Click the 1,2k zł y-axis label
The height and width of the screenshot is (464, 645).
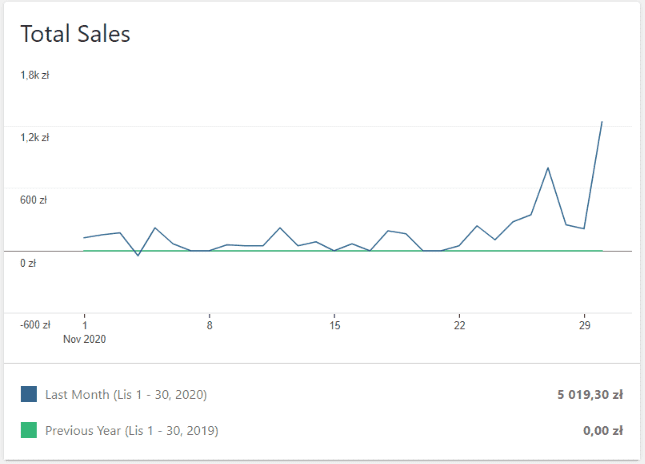tap(35, 137)
